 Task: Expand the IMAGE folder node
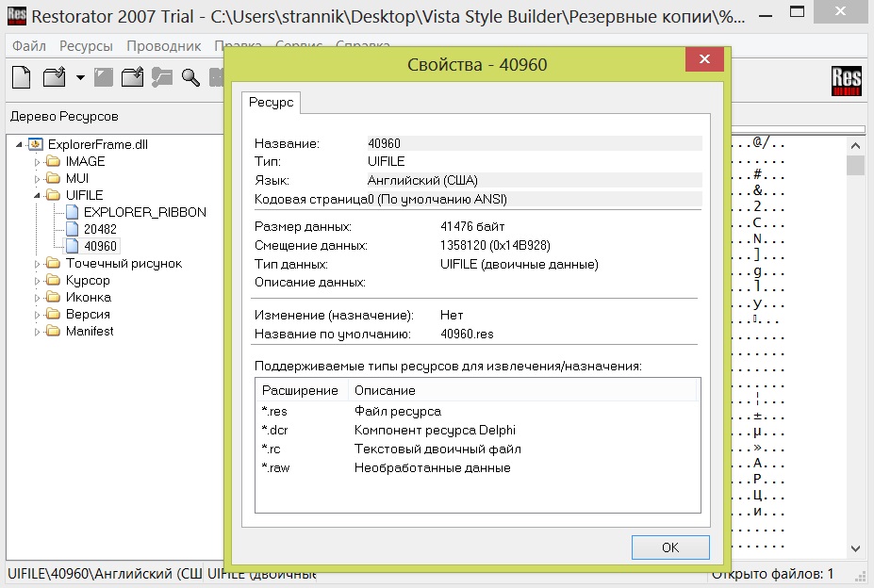click(x=37, y=162)
